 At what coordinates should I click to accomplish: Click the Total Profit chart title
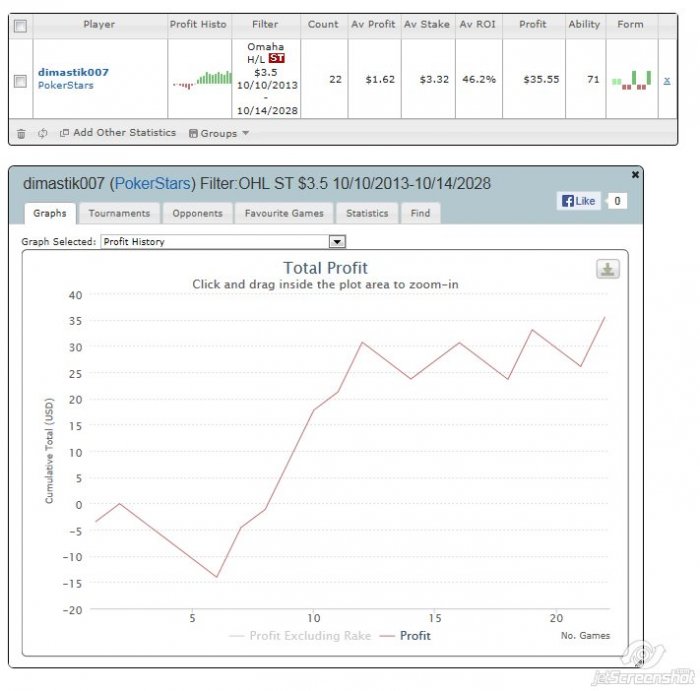[325, 268]
